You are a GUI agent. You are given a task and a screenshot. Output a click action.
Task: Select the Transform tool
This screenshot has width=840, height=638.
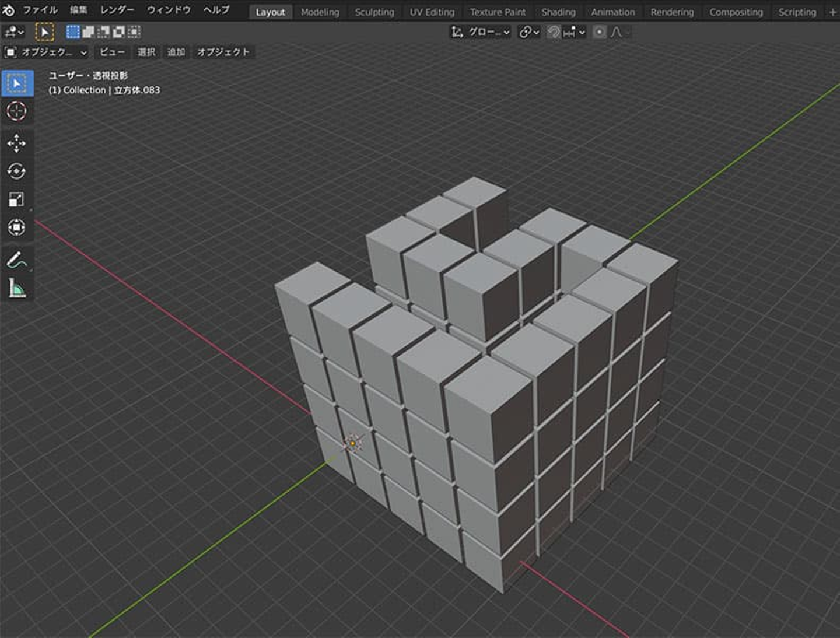(x=16, y=227)
